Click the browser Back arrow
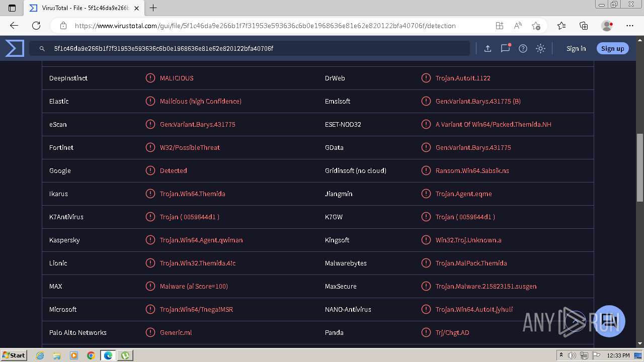This screenshot has width=644, height=362. 14,26
